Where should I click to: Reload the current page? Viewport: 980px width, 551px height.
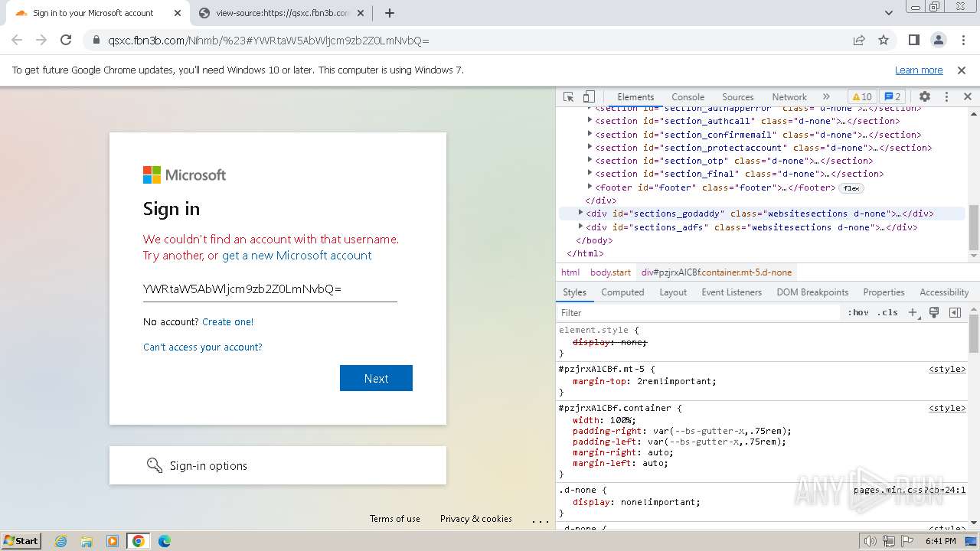point(66,40)
